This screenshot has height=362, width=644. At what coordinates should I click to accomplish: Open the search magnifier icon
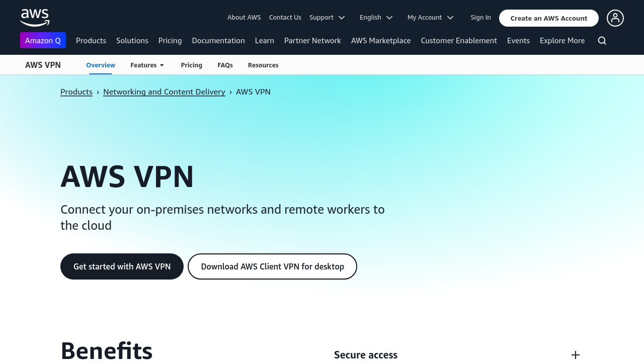[x=602, y=41]
